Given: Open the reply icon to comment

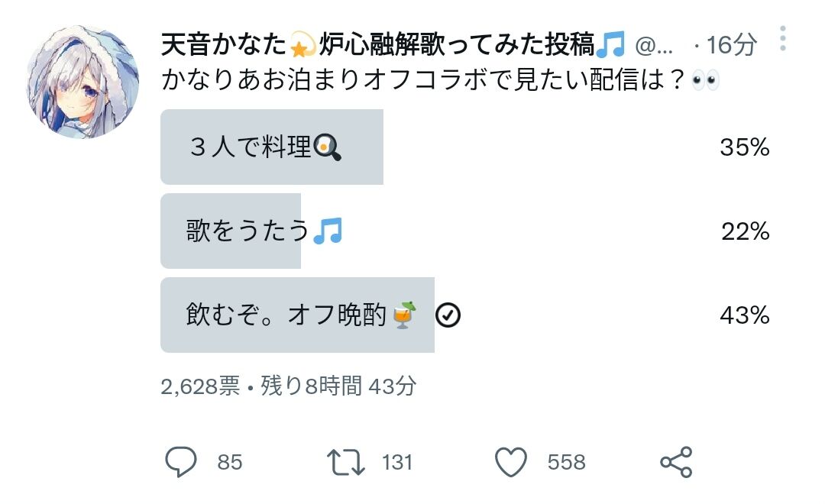Looking at the screenshot, I should point(180,461).
